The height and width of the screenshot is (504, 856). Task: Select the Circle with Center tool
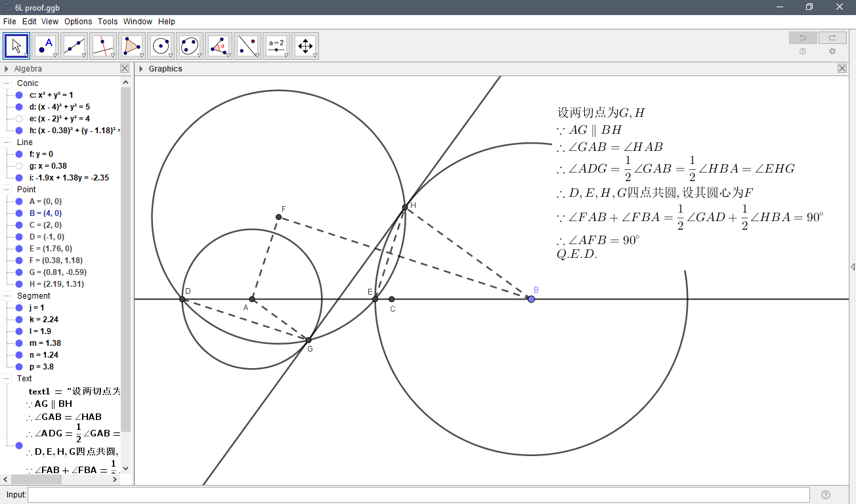click(x=161, y=45)
